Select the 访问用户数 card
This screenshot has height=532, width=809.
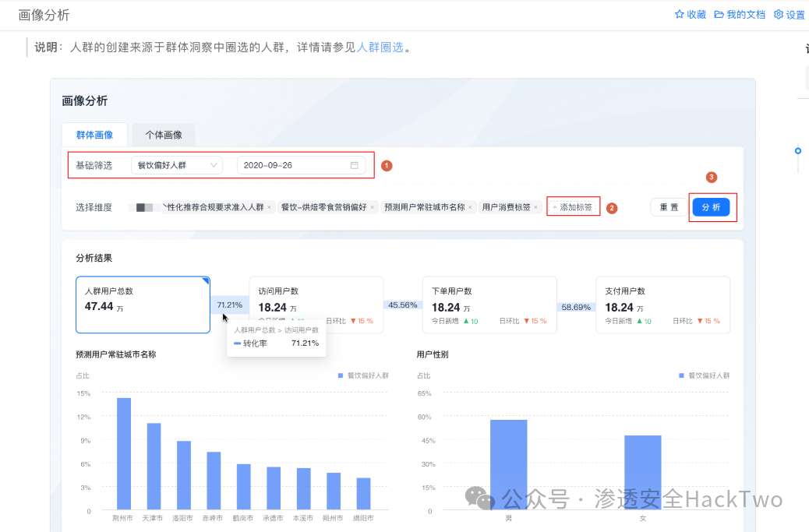(316, 305)
